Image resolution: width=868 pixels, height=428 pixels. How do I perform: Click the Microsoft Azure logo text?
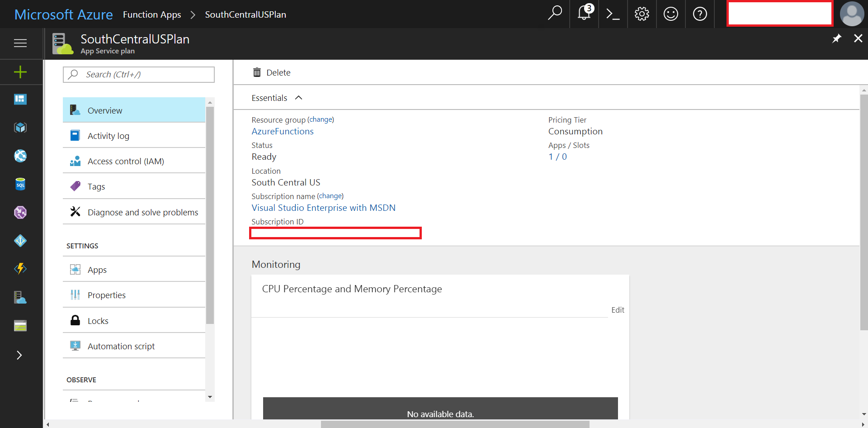pyautogui.click(x=64, y=14)
